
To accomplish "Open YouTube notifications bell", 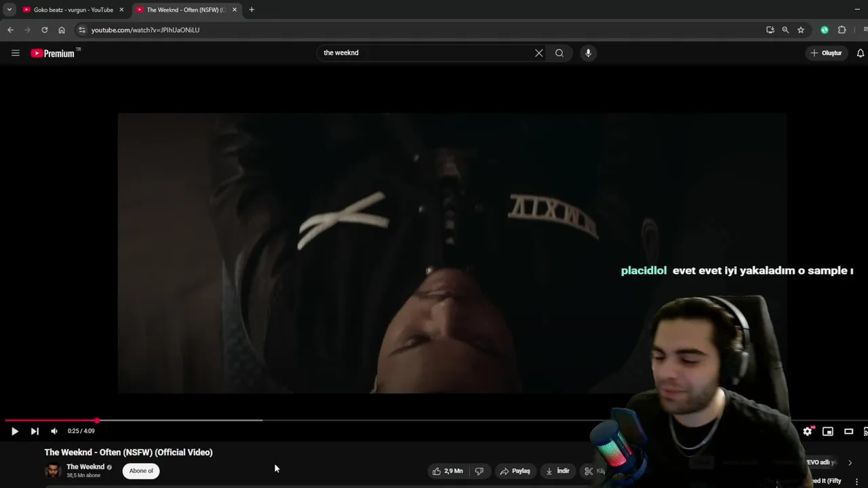I will pyautogui.click(x=861, y=53).
